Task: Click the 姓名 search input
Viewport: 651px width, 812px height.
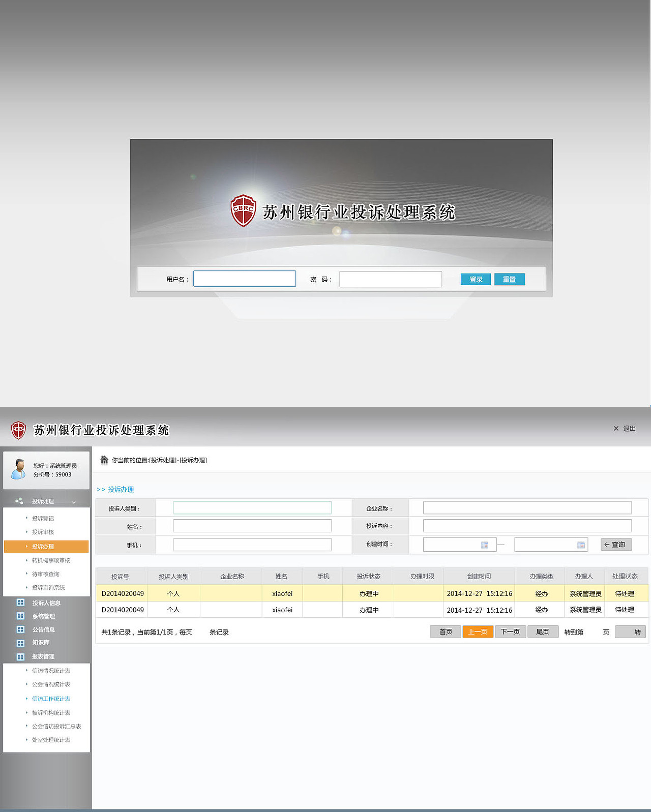Action: pyautogui.click(x=252, y=526)
